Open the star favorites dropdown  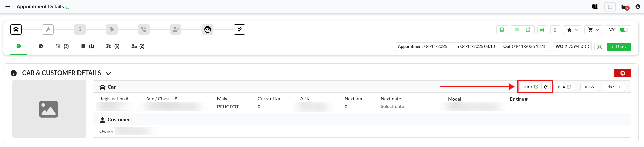[x=572, y=30]
